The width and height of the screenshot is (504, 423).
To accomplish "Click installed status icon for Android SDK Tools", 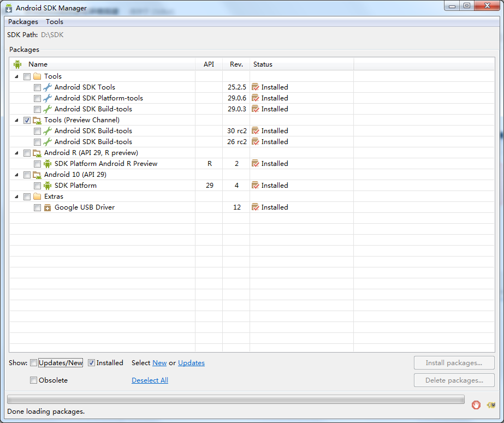I will point(255,87).
